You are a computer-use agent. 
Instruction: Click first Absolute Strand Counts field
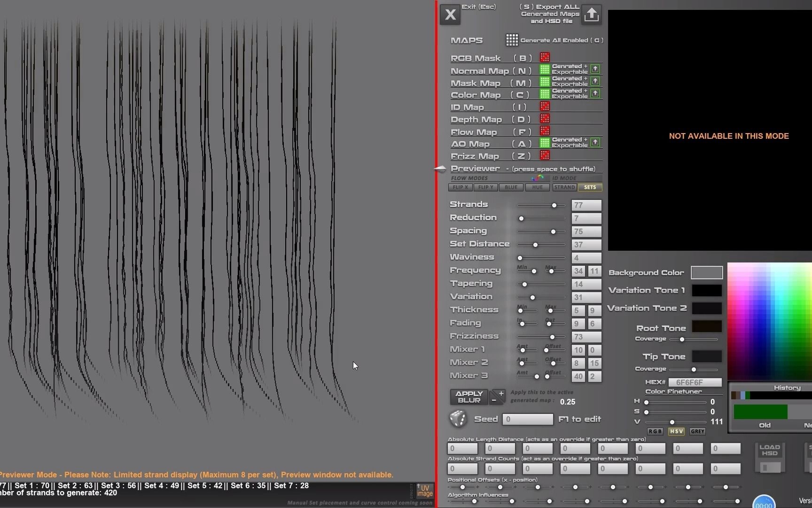pyautogui.click(x=462, y=469)
